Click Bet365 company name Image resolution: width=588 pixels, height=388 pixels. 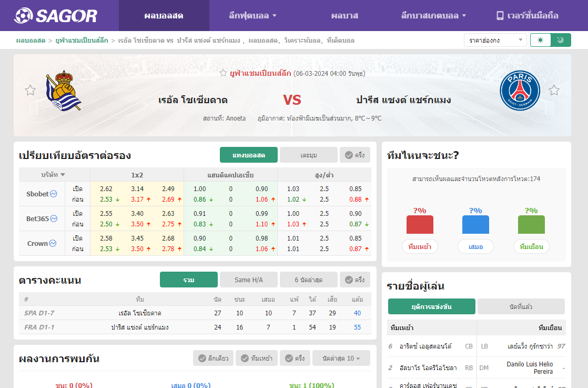37,219
